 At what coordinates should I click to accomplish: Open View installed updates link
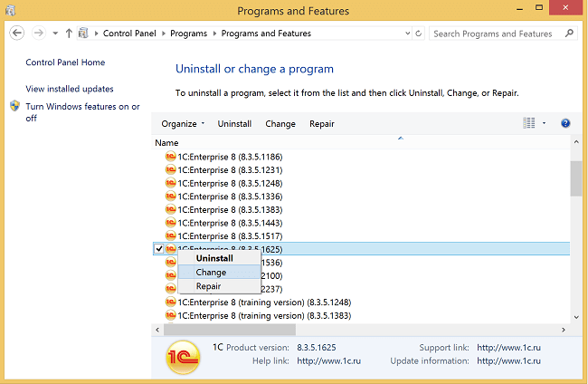(x=70, y=89)
